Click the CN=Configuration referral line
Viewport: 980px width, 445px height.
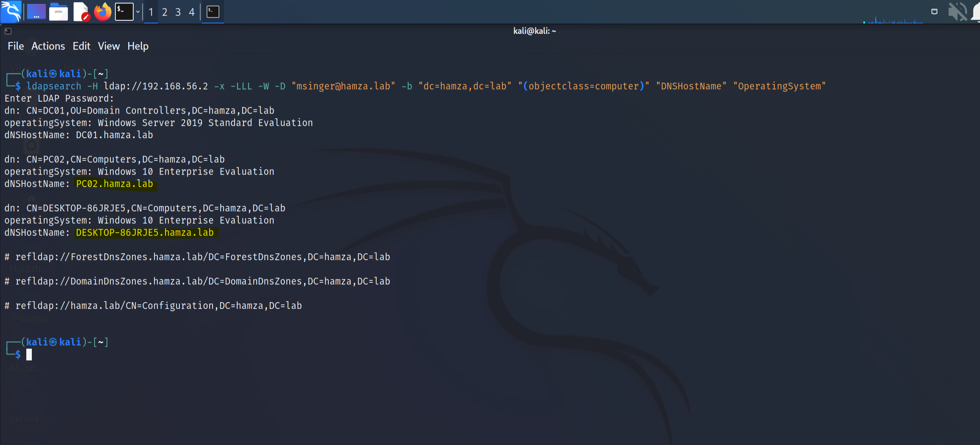tap(153, 306)
